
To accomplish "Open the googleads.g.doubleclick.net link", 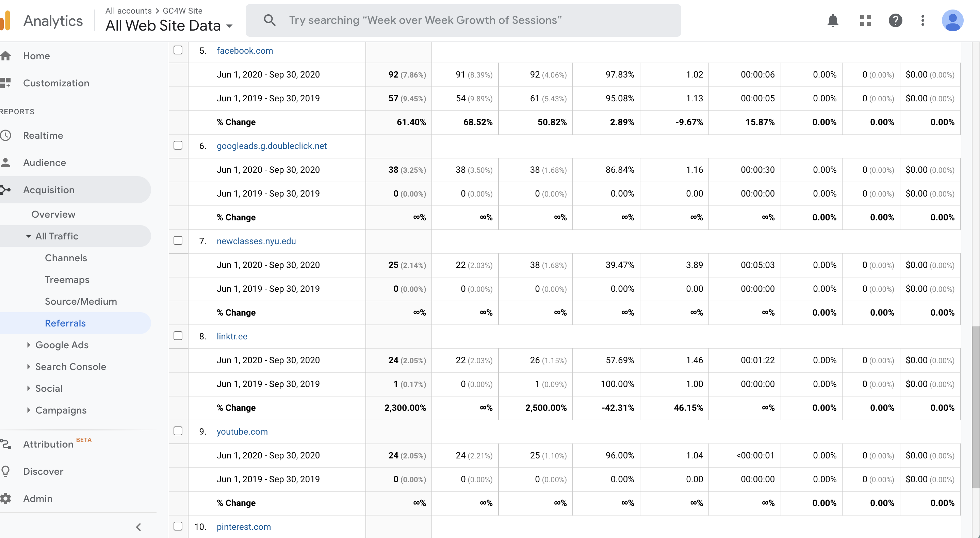I will coord(272,146).
